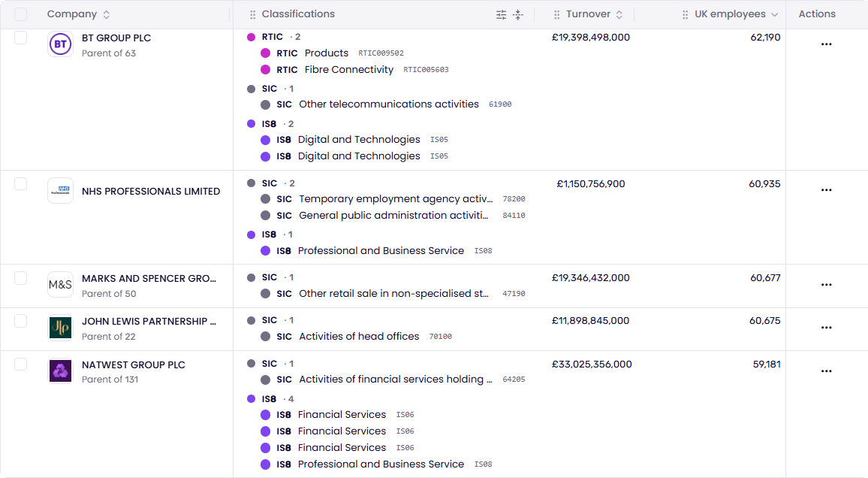View Parent of 50 subsidiaries

[x=109, y=294]
